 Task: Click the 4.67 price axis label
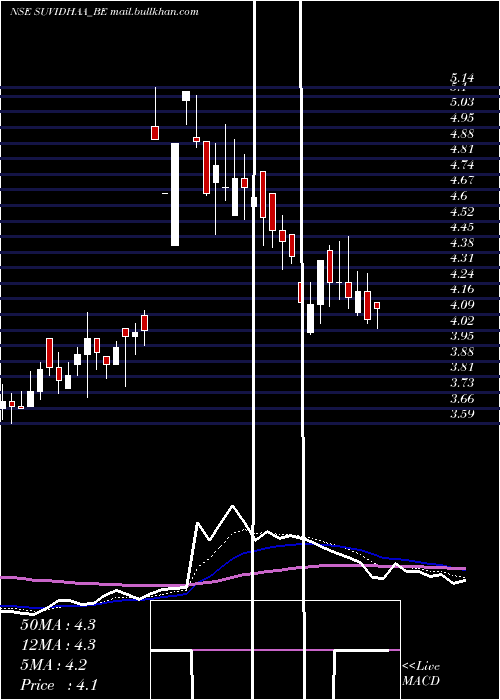[462, 180]
